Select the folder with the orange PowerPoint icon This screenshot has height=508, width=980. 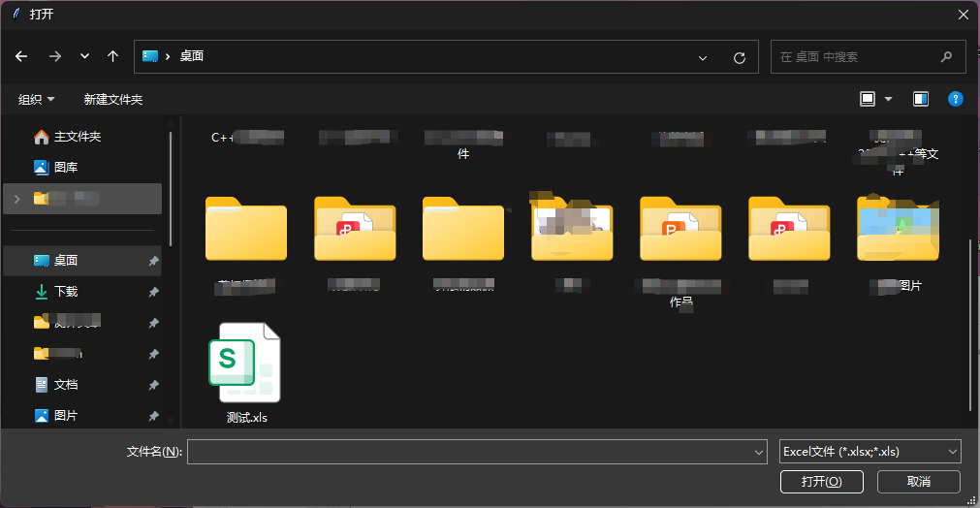pos(680,229)
